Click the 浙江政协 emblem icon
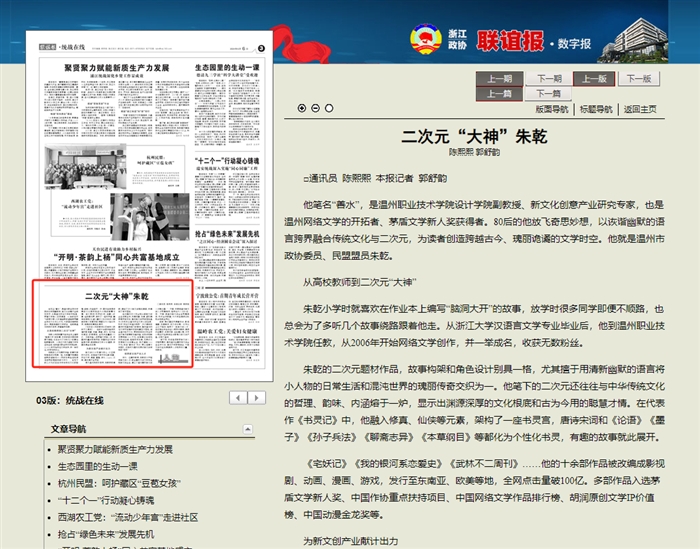700x549 pixels. pos(425,39)
